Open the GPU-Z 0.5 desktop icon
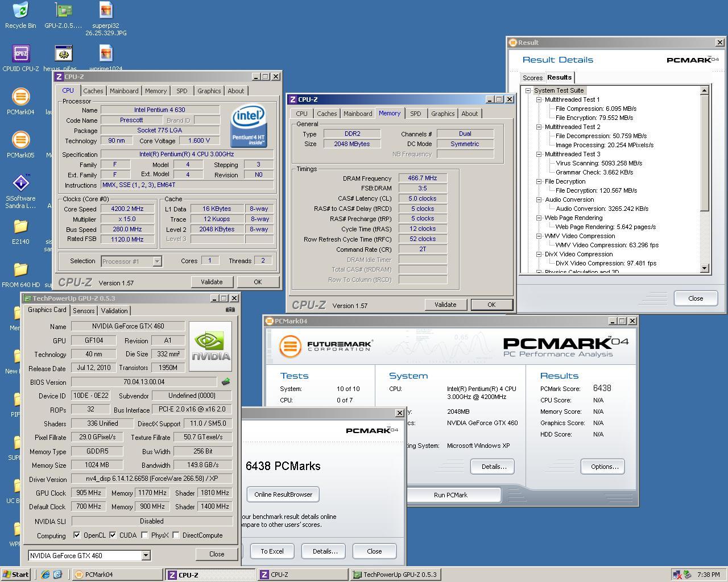Screen dimensions: 728x582 tap(63, 15)
